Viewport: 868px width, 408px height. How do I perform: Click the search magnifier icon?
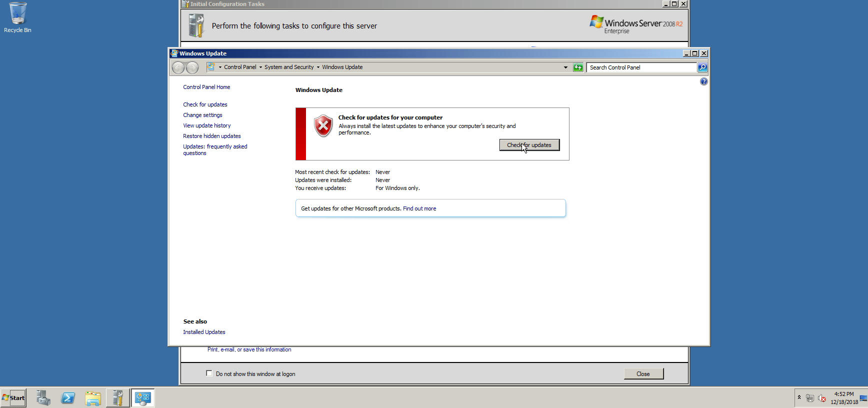pyautogui.click(x=702, y=67)
